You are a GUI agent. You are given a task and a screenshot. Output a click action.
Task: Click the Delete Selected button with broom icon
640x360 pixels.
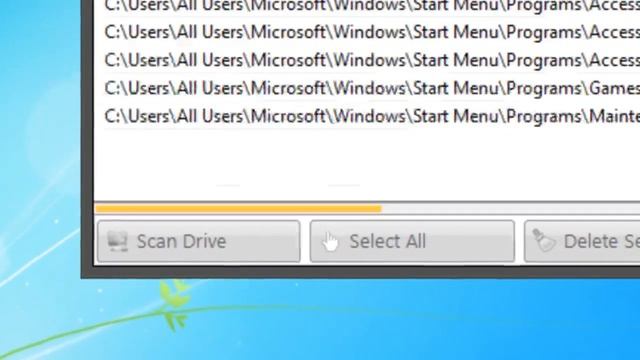click(x=582, y=241)
